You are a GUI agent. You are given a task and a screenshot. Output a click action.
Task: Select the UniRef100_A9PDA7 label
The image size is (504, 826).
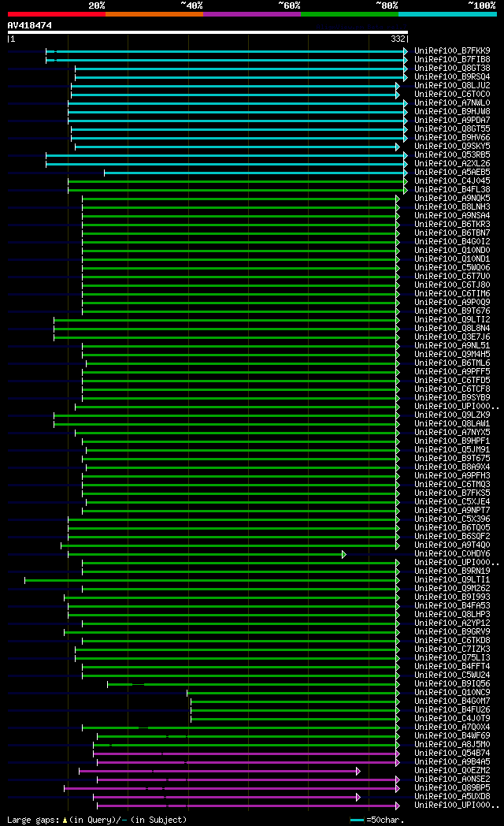pyautogui.click(x=452, y=121)
